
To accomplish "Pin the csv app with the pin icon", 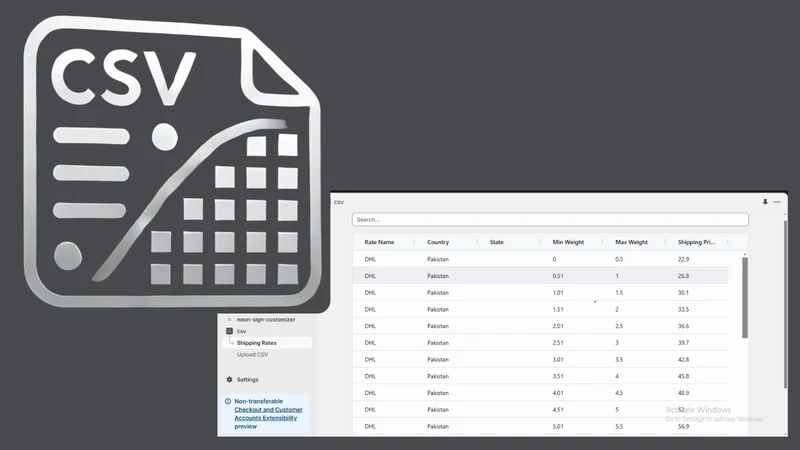I will tap(765, 202).
